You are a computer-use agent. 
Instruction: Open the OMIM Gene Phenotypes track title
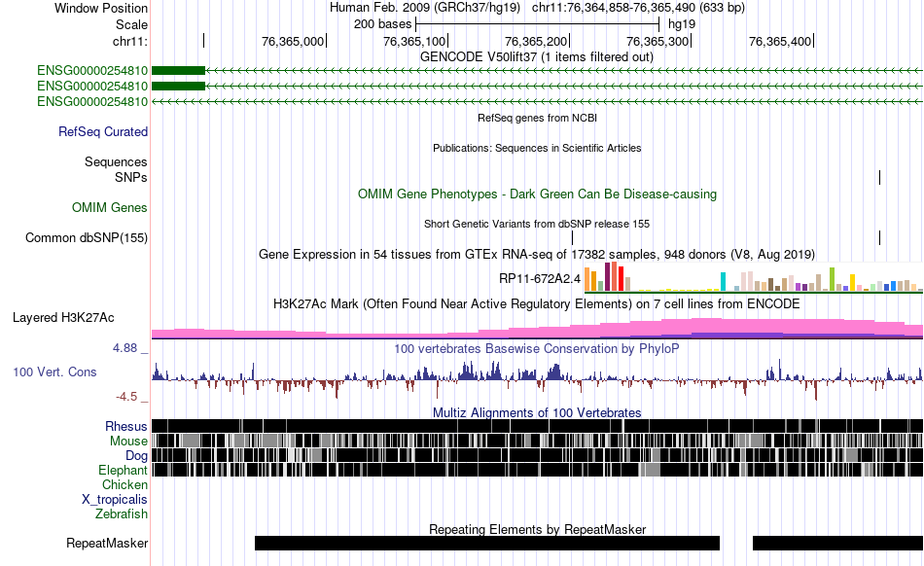click(537, 194)
